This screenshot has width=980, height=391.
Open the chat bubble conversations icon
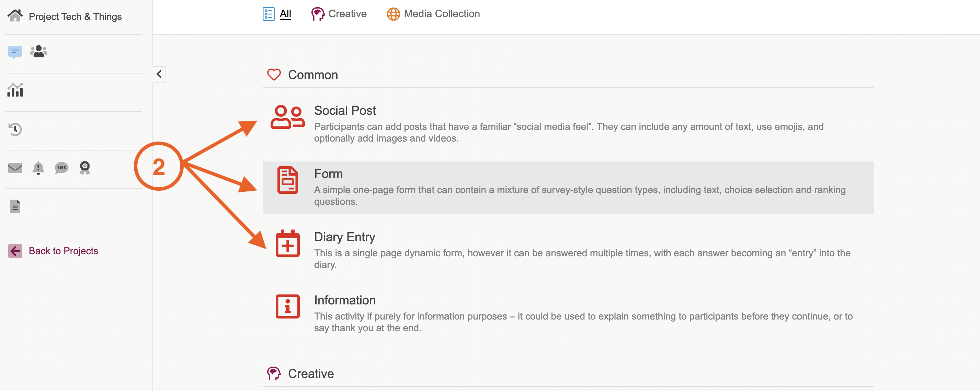15,52
